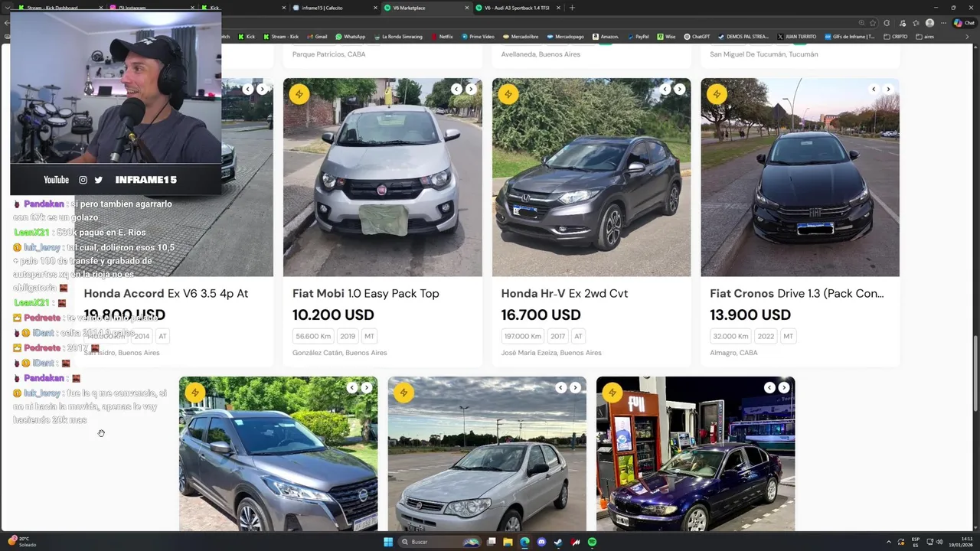The width and height of the screenshot is (980, 551).
Task: Show previous photo of the Fiat Mobi
Action: (456, 89)
